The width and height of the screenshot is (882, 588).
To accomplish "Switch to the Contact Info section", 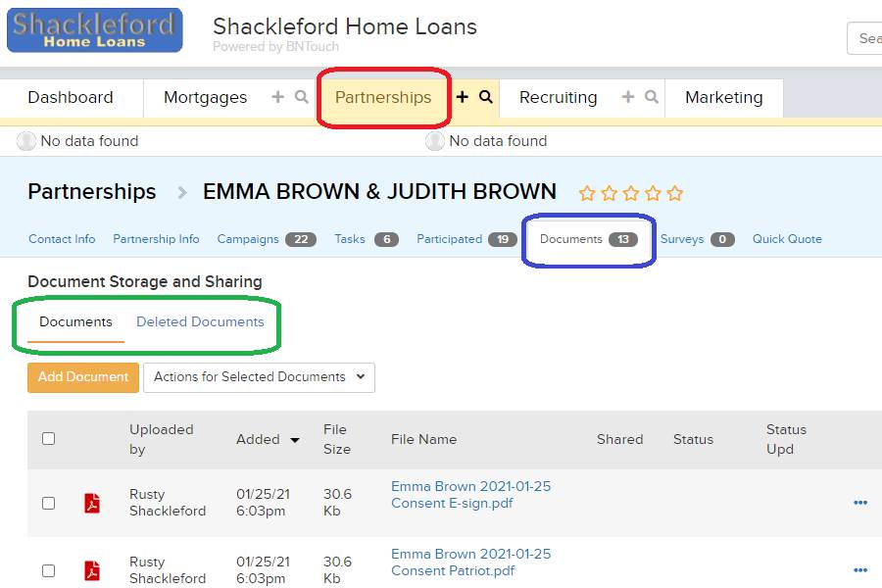I will click(x=62, y=239).
